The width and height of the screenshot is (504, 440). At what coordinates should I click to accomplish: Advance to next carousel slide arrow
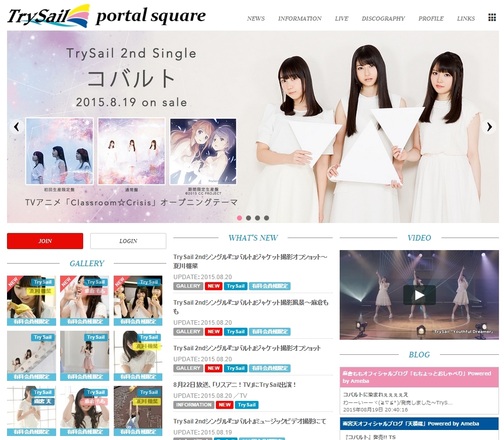pos(489,127)
